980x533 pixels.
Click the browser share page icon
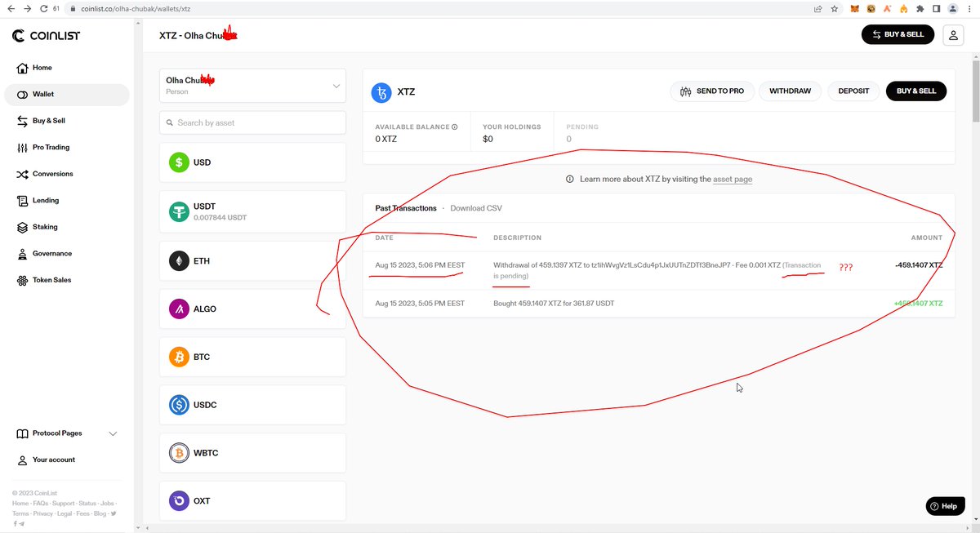pos(817,9)
